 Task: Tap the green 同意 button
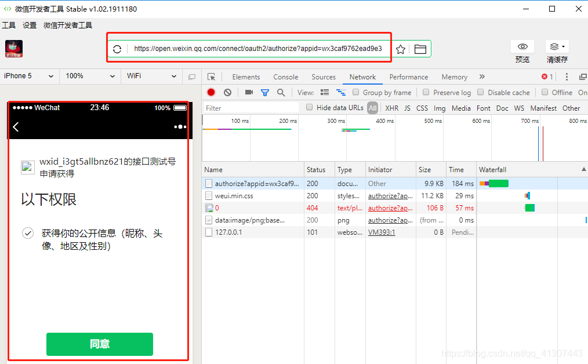point(100,344)
